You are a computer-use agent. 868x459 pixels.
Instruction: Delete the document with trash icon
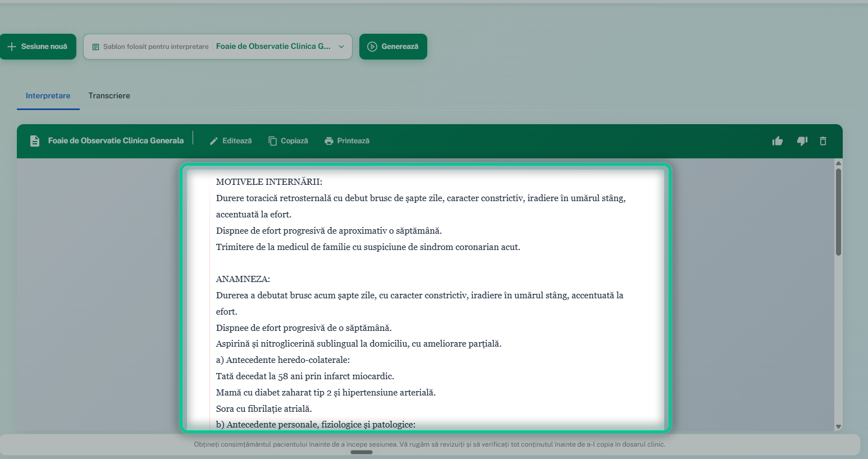click(823, 141)
